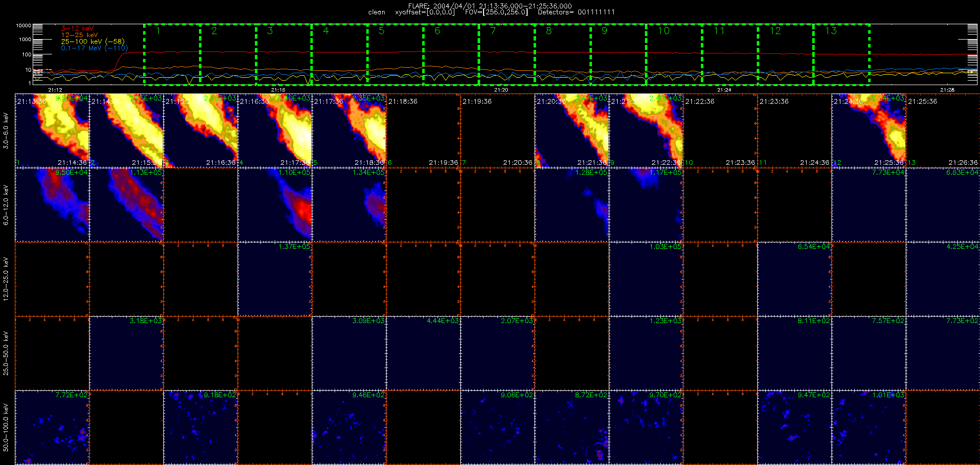Open the 3.0-6.0 keV image starting 21:15:36
980x465 pixels.
pyautogui.click(x=201, y=131)
